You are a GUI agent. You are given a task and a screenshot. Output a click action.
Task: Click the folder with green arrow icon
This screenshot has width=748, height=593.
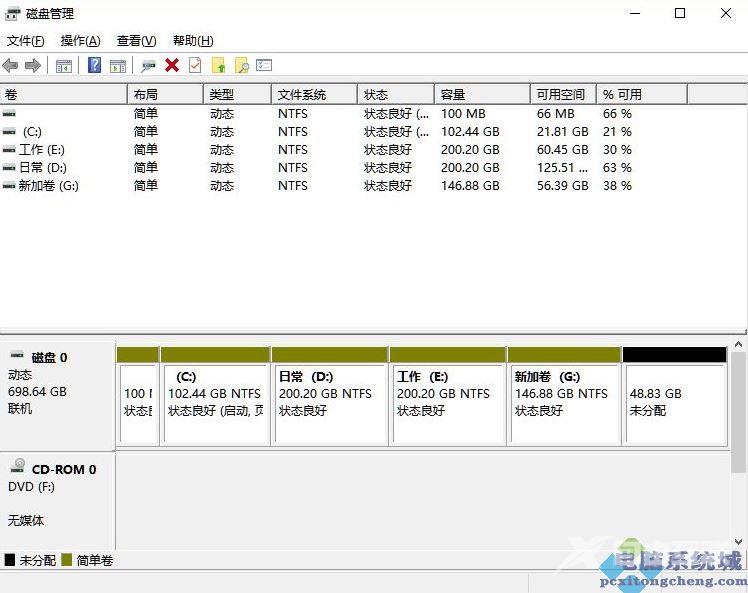pos(218,65)
